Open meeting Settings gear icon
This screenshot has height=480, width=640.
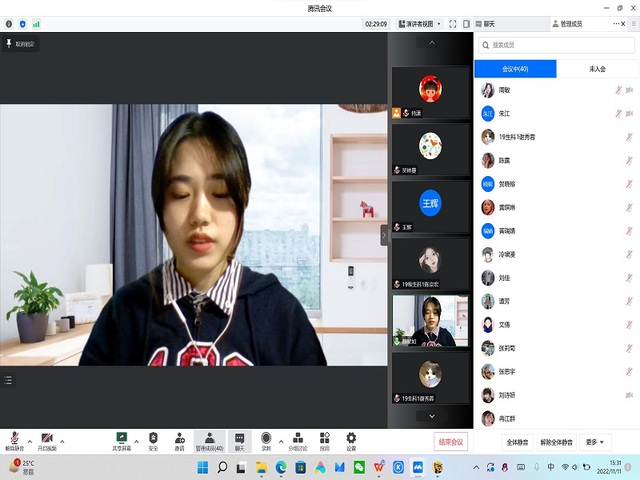351,439
